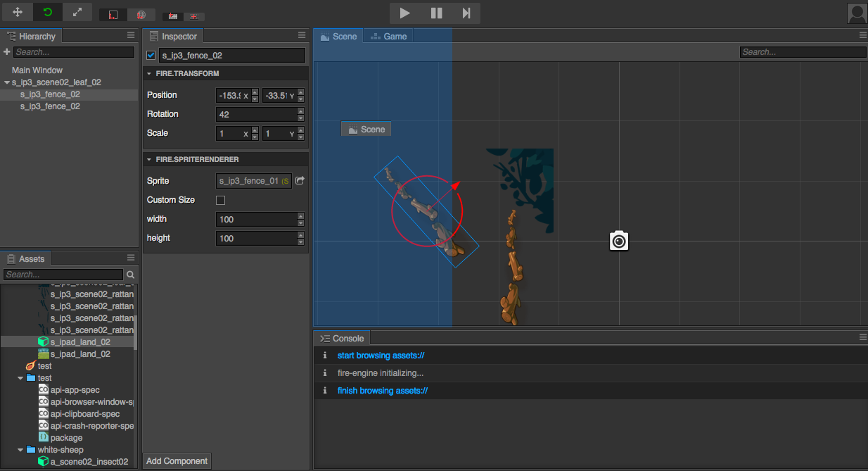Select the Move tool in toolbar

18,13
